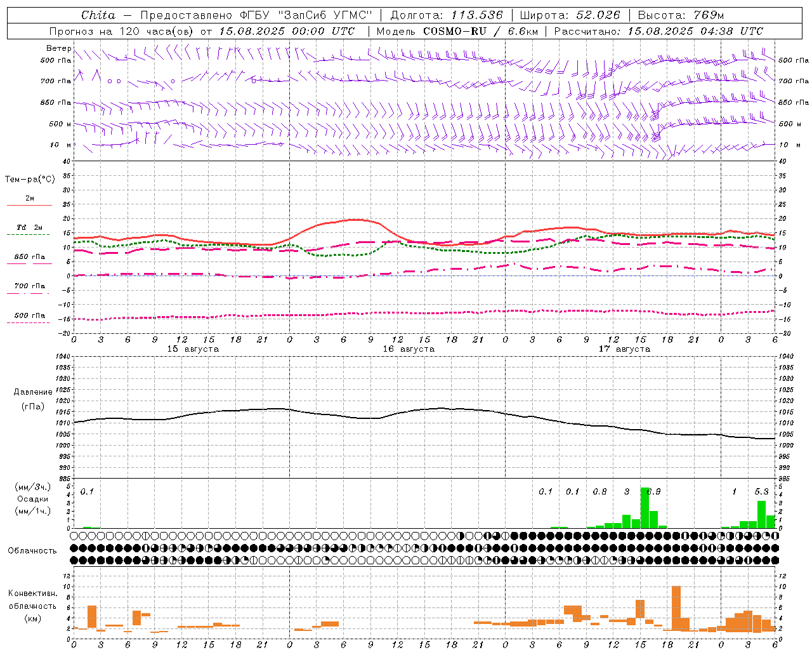Click the '10 м' wind level label on left
812x650 pixels.
tap(61, 145)
